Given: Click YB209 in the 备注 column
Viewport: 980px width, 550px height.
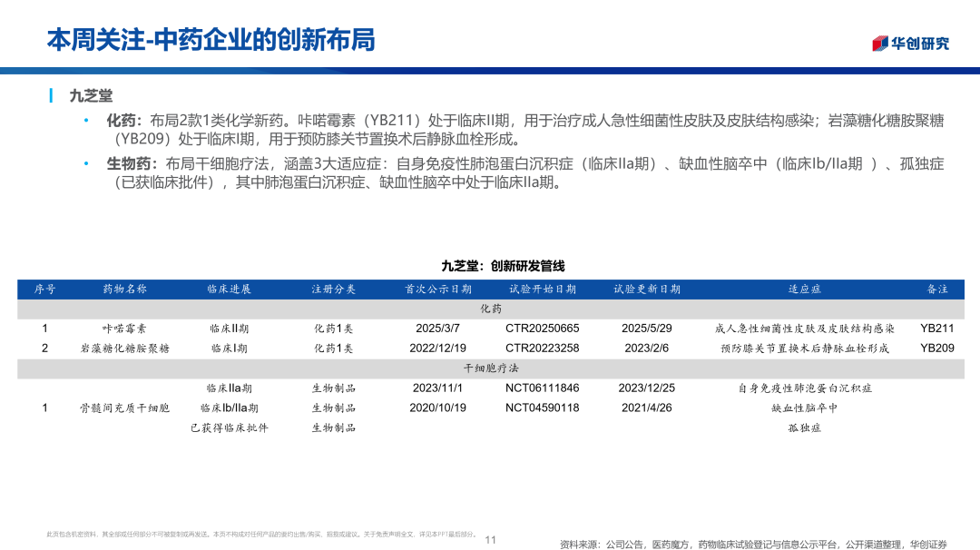Looking at the screenshot, I should coord(937,349).
